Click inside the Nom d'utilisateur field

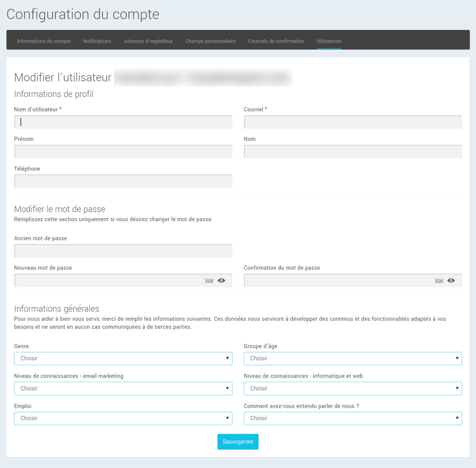[123, 122]
